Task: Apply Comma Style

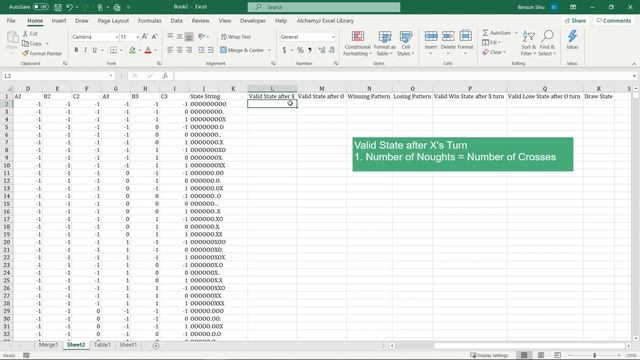Action: [x=310, y=50]
